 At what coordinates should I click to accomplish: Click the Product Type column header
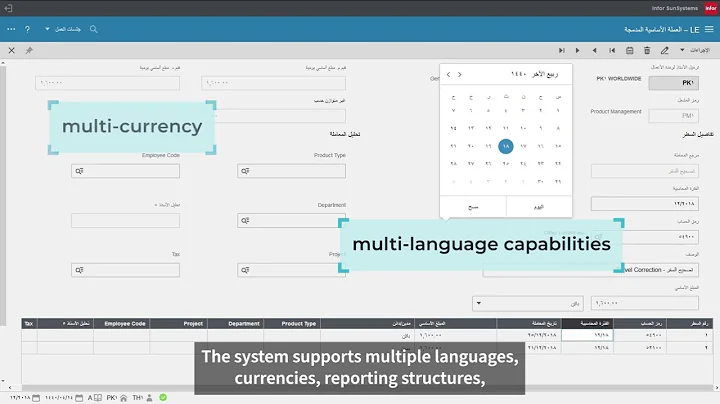[x=292, y=324]
